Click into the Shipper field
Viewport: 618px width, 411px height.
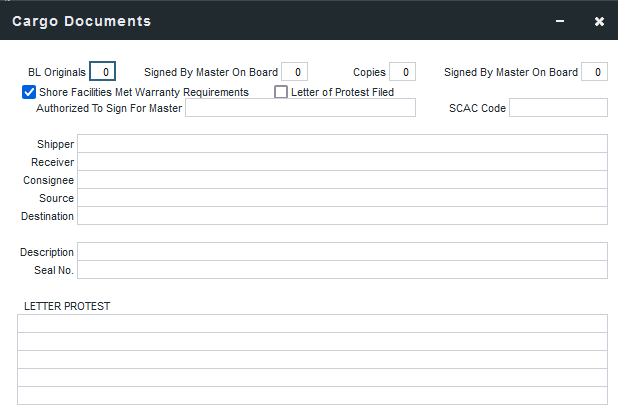click(x=342, y=144)
